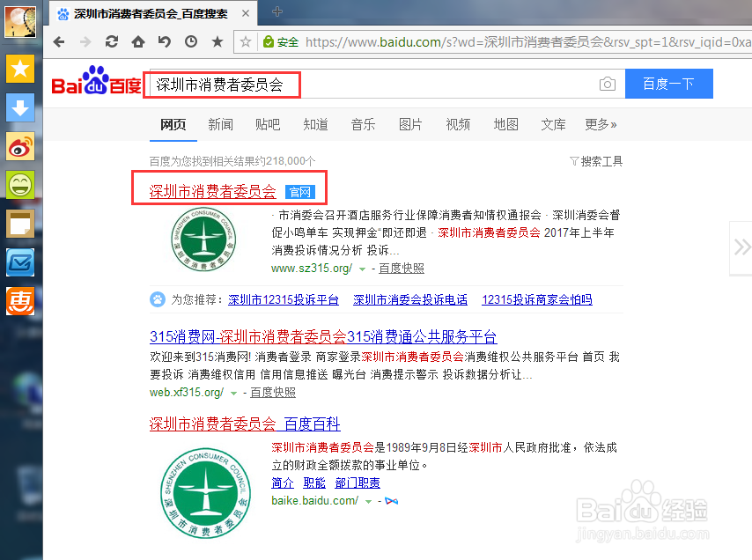Click the www.sz315.org/ green URL
The width and height of the screenshot is (752, 560).
312,269
